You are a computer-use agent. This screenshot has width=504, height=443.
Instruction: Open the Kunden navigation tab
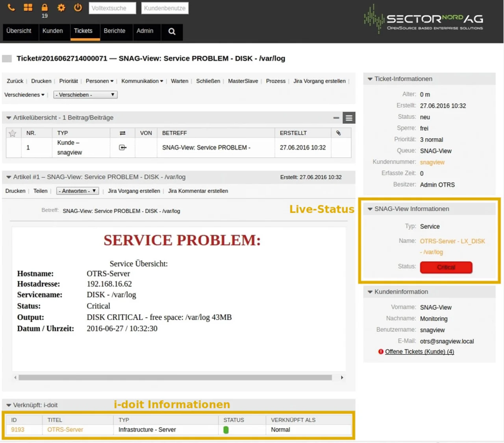pyautogui.click(x=52, y=31)
